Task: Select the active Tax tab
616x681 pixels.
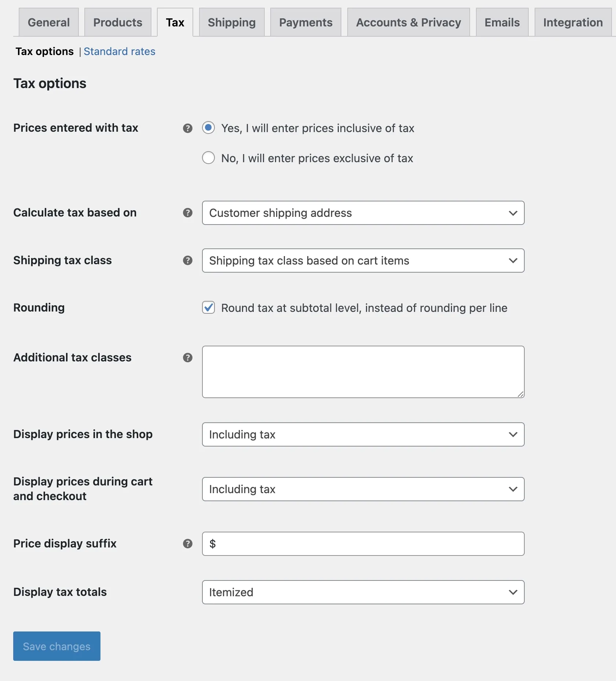Action: click(175, 22)
